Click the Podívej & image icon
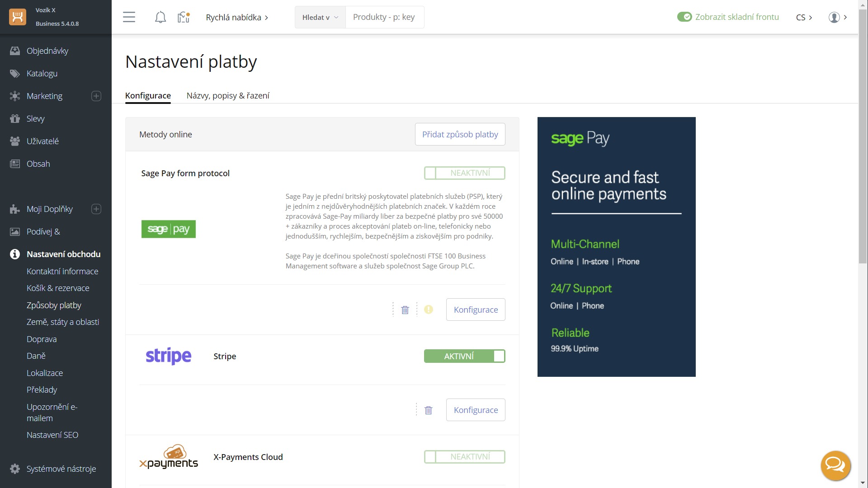The width and height of the screenshot is (868, 488). point(15,231)
